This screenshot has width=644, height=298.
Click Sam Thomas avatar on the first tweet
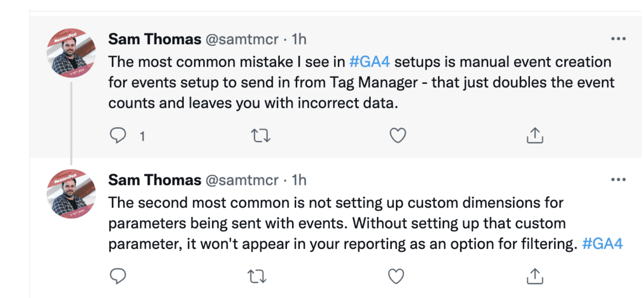(x=71, y=53)
